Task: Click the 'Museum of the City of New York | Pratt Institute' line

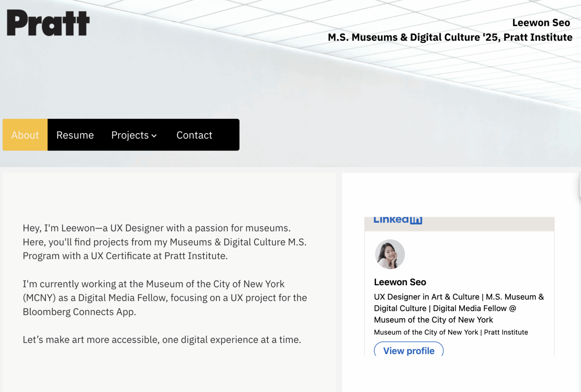Action: 451,332
